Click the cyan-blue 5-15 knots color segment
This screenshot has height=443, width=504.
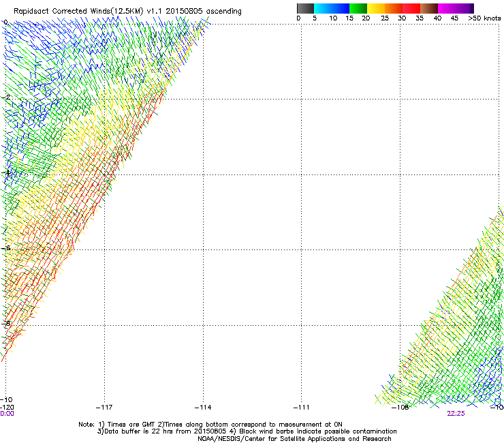point(332,8)
